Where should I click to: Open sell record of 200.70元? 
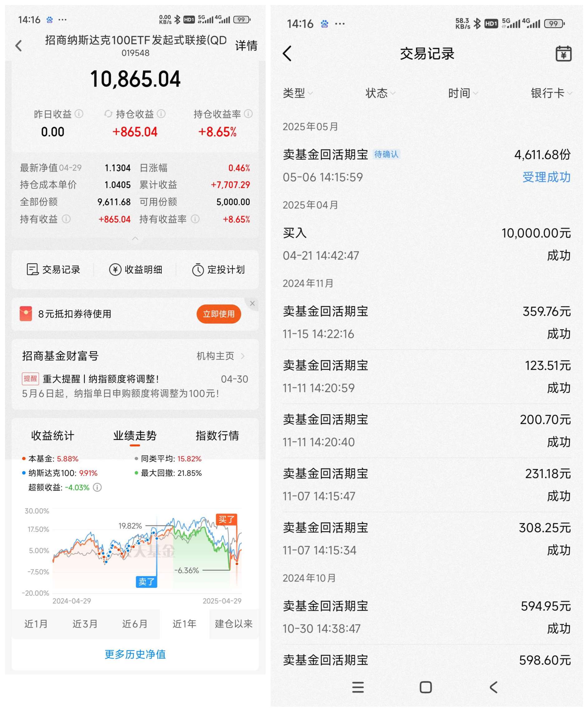point(427,431)
